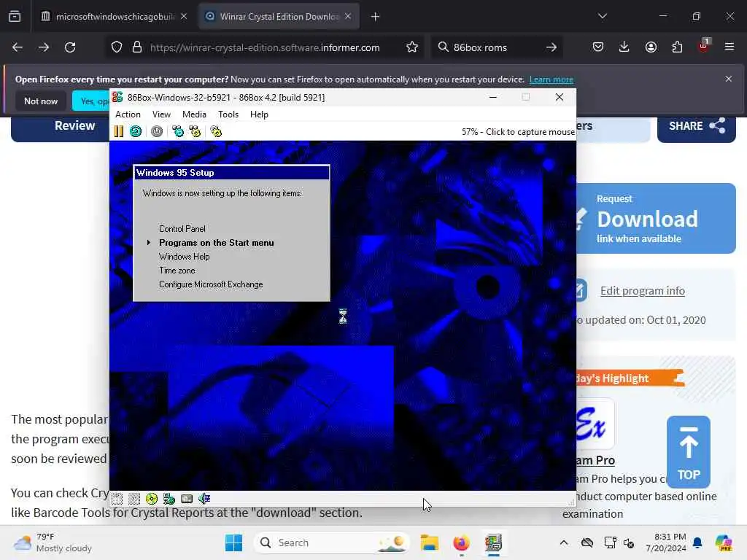This screenshot has height=560, width=747.
Task: Open the clock showing 8:31 PM
Action: [x=666, y=542]
